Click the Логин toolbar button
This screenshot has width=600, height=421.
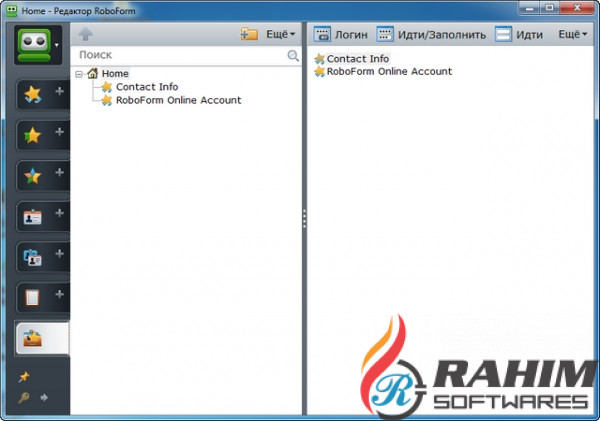point(341,34)
